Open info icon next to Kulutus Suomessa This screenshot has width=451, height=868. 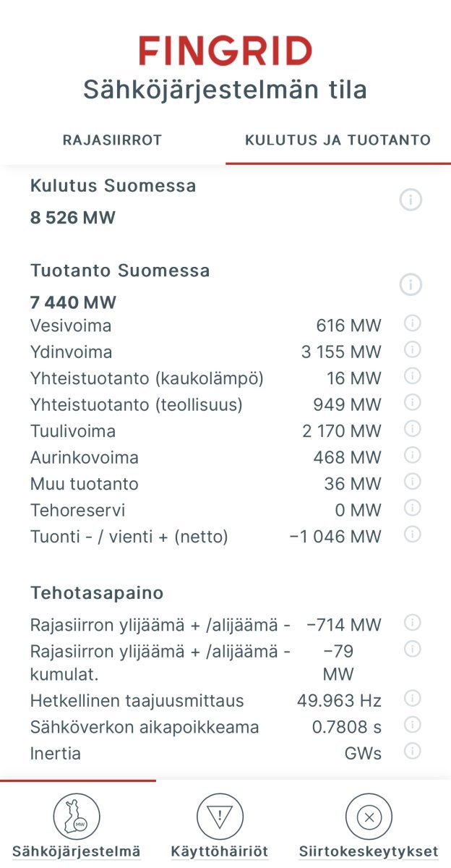click(x=411, y=200)
